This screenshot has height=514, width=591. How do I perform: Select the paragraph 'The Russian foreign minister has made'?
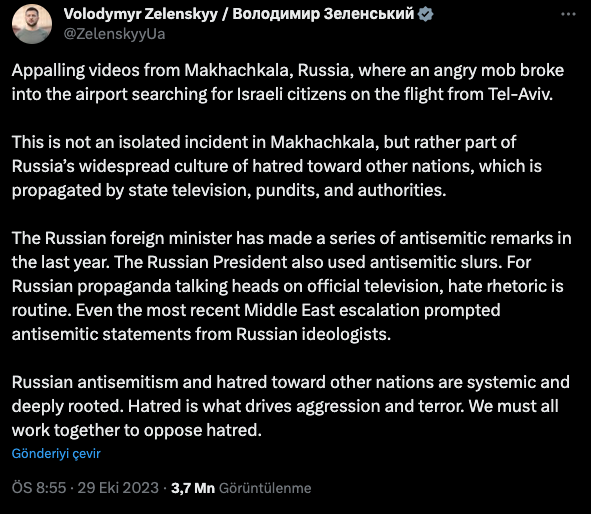(291, 286)
